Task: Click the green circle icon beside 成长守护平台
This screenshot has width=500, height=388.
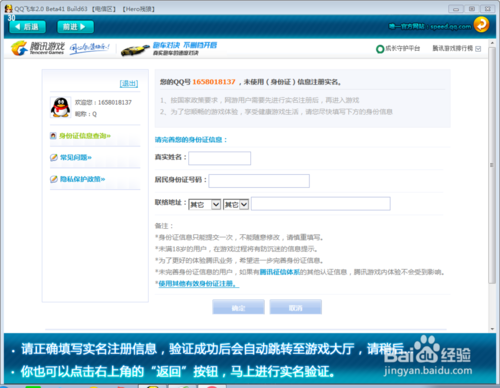Action: [x=380, y=49]
